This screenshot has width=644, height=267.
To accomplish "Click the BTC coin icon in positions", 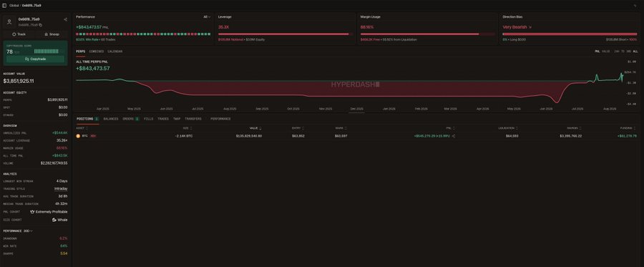I will 78,135.
